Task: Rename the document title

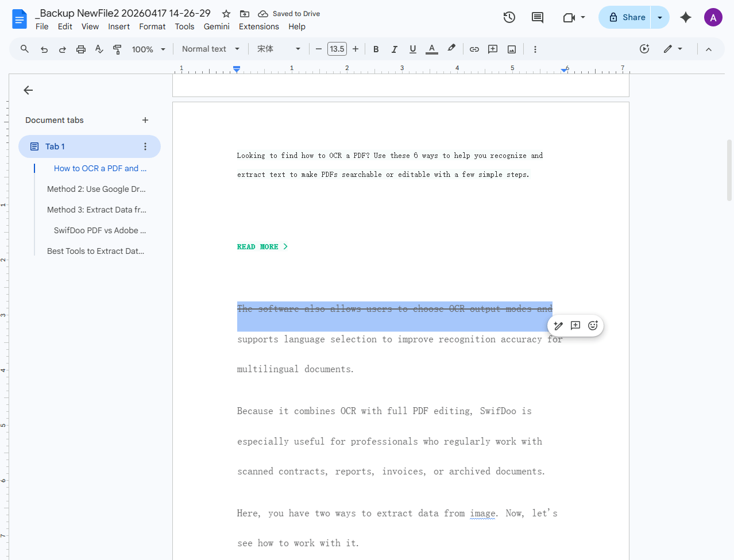Action: point(123,13)
